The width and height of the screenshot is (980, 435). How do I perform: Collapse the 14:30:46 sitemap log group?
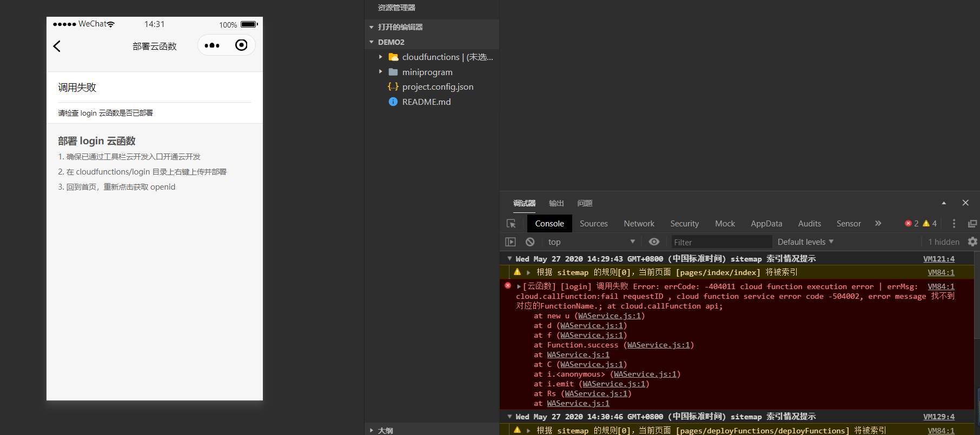(x=509, y=417)
